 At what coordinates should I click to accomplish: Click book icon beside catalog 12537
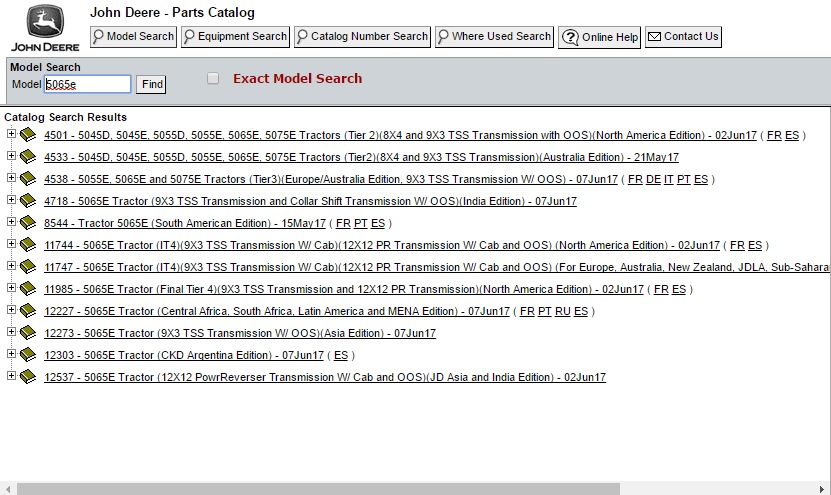click(27, 377)
